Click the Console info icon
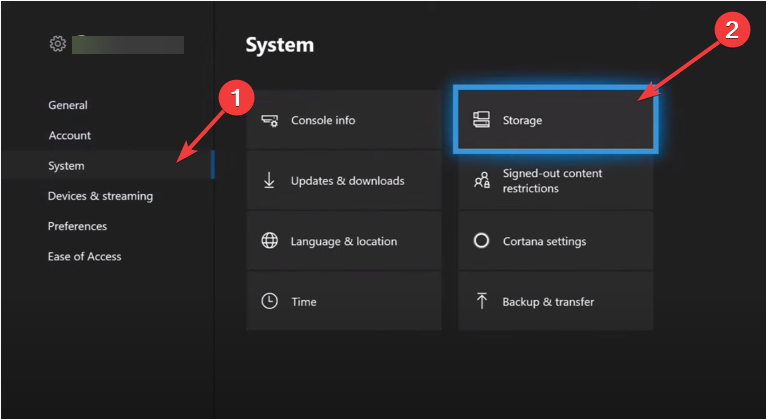766x419 pixels. pyautogui.click(x=269, y=120)
